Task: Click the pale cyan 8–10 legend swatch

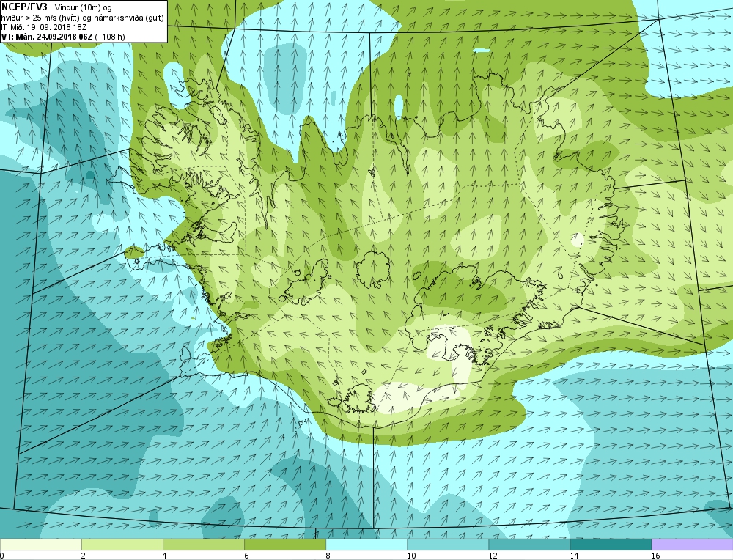Action: 366,545
